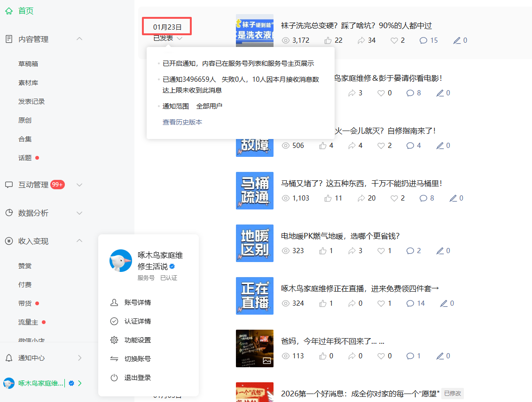Open the 首页 home icon
Viewport: 532px width, 402px height.
[x=9, y=11]
